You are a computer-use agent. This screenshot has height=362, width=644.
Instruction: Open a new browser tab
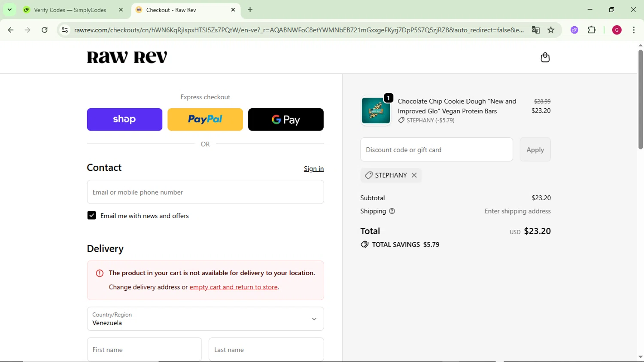pos(250,9)
